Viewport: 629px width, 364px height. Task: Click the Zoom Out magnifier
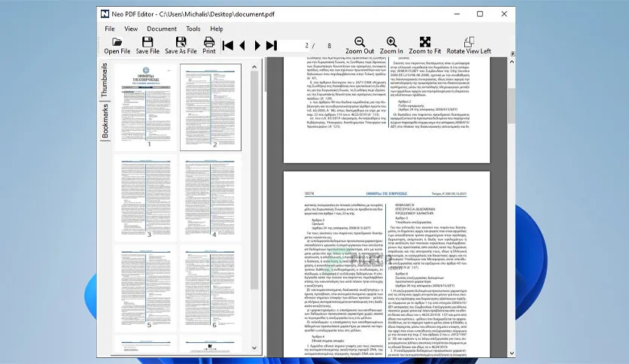pos(360,41)
